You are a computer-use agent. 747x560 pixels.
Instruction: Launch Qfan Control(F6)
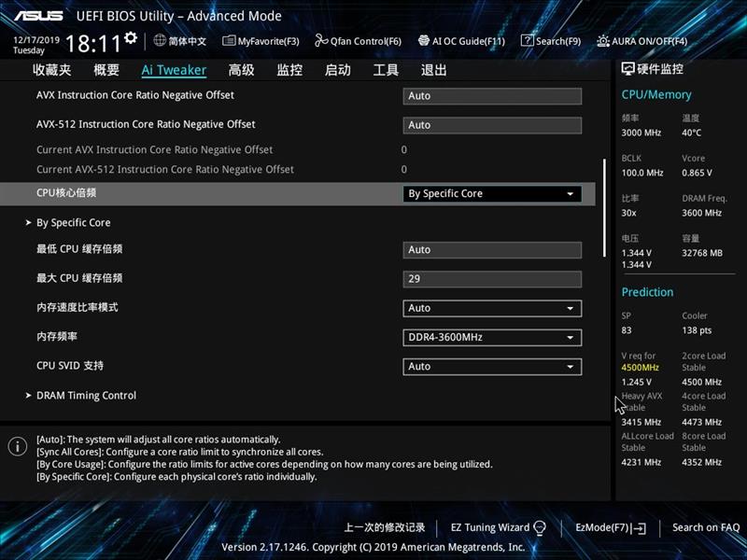pyautogui.click(x=358, y=41)
